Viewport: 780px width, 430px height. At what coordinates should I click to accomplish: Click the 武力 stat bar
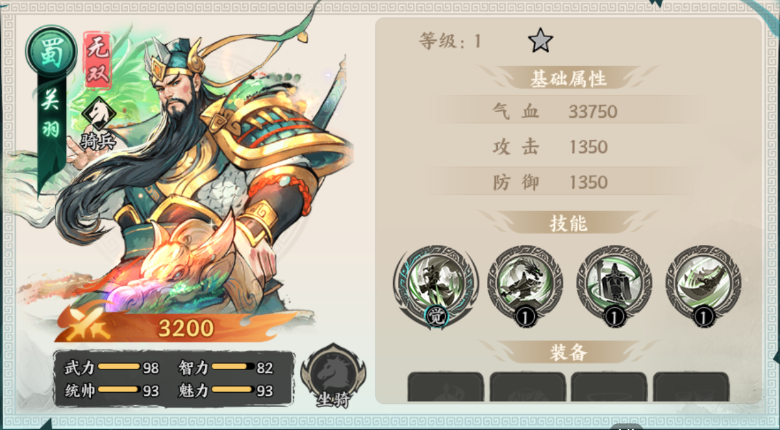(119, 367)
